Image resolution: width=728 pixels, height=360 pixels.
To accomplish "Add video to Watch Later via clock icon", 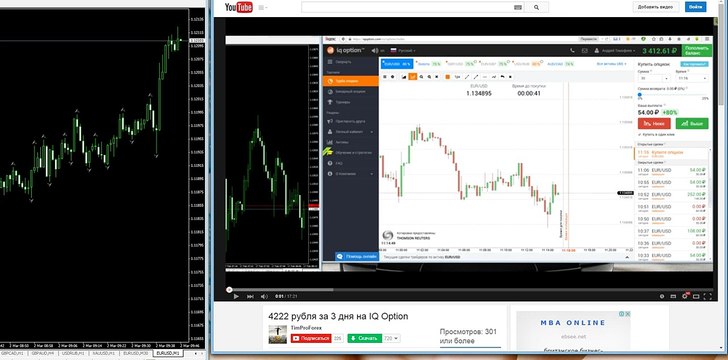I will point(662,296).
